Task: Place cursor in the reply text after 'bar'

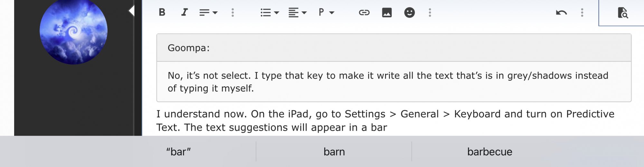Action: [x=388, y=127]
